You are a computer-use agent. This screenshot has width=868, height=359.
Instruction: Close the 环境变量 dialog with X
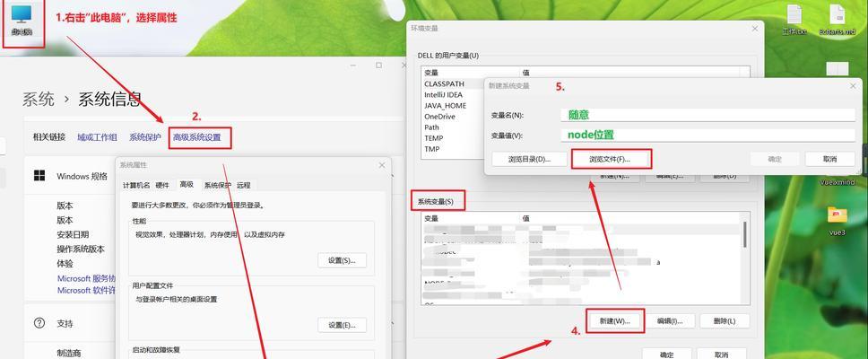point(754,28)
